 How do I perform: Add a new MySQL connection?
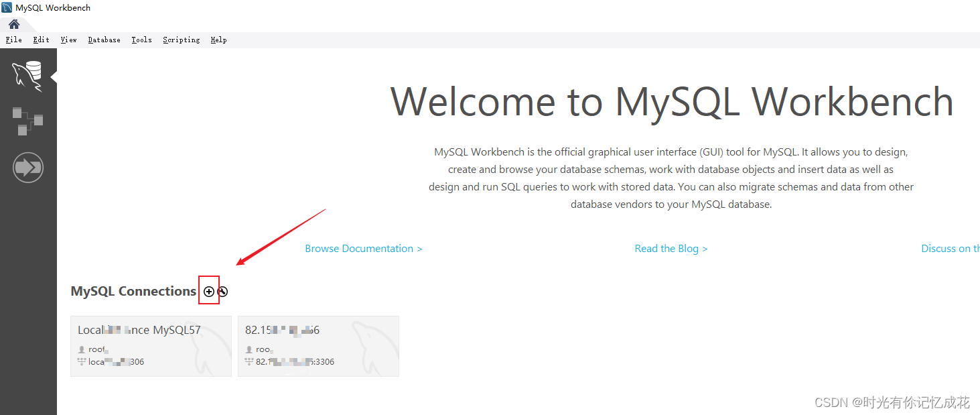click(x=209, y=292)
